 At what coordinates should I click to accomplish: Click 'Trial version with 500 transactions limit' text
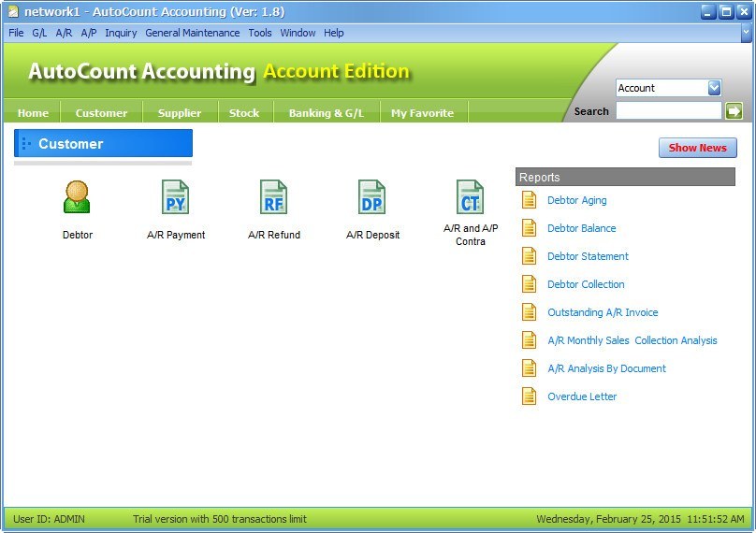pos(220,519)
